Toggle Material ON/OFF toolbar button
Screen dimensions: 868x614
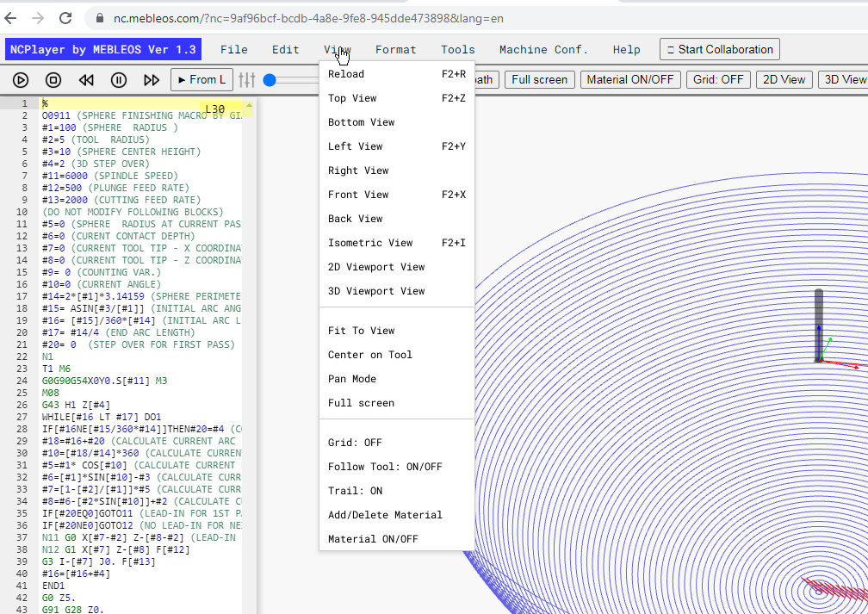[630, 80]
